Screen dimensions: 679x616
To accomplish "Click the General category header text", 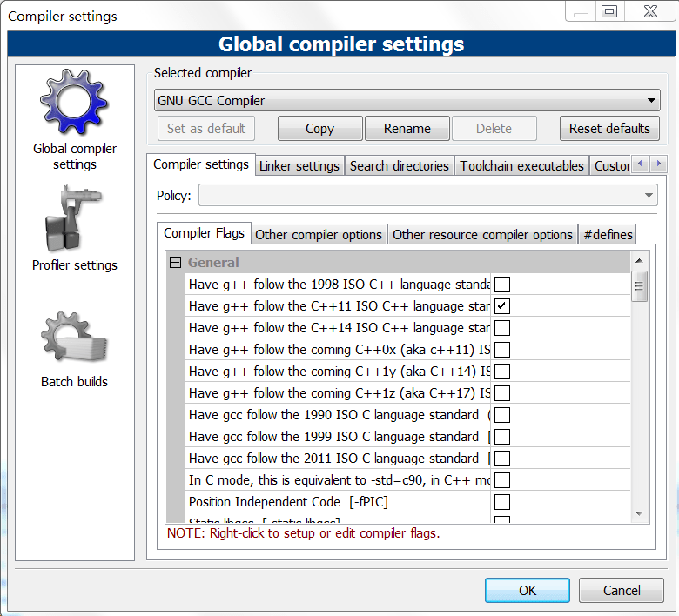I will click(213, 263).
